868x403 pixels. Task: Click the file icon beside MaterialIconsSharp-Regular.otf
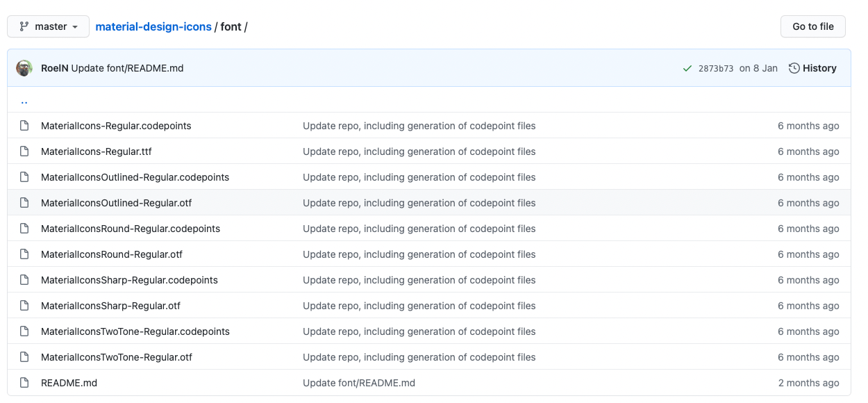point(24,306)
